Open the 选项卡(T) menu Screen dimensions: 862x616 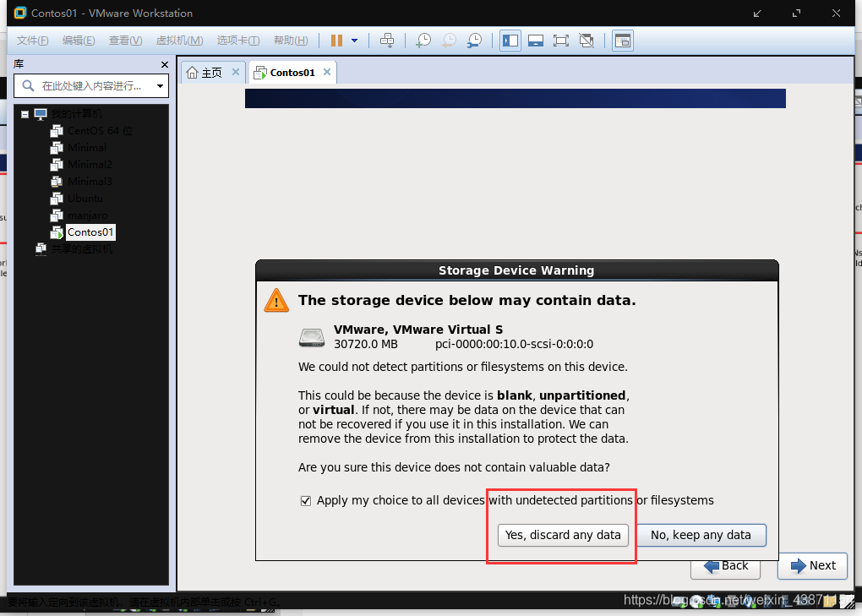click(238, 40)
